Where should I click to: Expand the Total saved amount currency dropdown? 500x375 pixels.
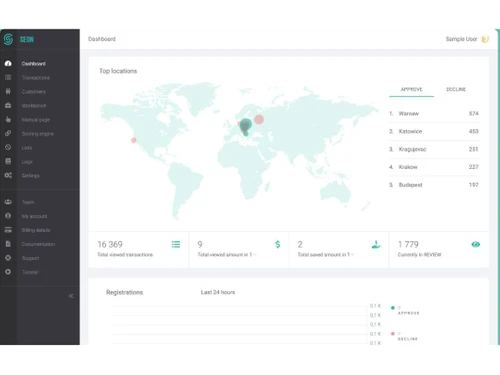point(352,255)
